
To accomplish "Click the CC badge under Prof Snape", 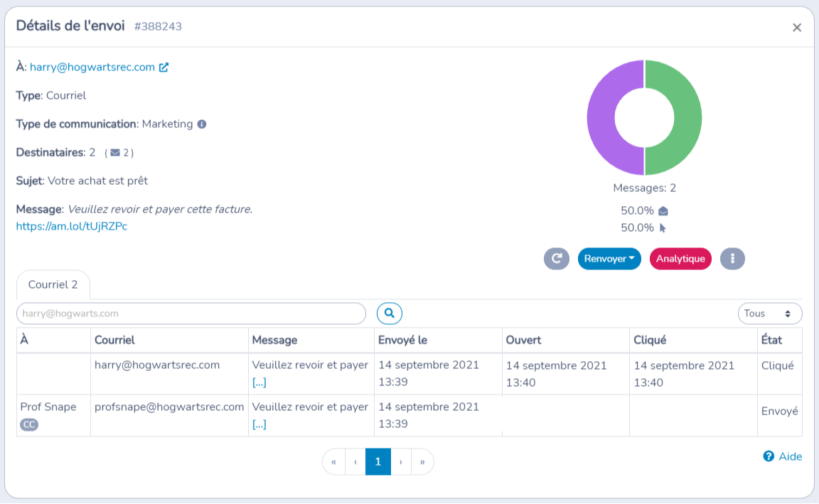I will tap(29, 424).
